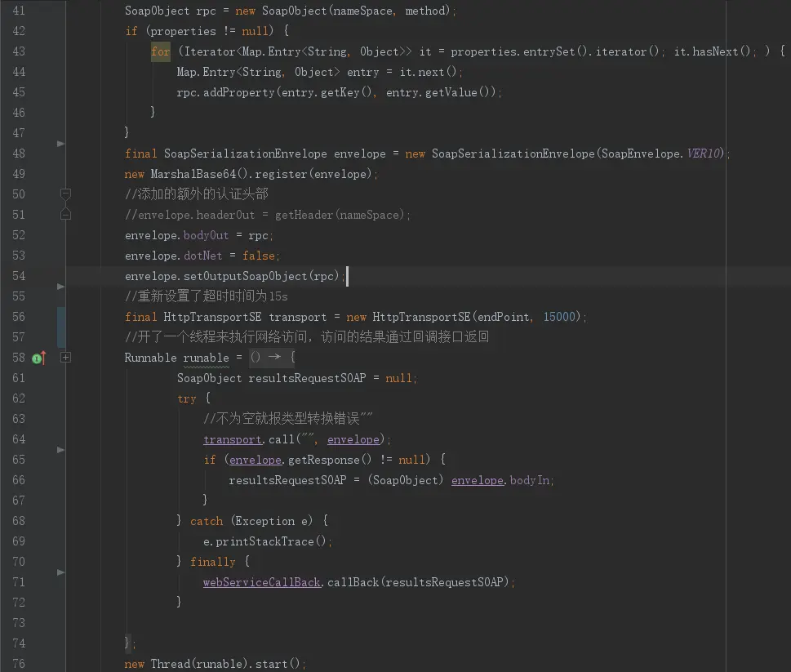This screenshot has width=791, height=672.
Task: Click the false literal on line 53
Action: coord(258,256)
